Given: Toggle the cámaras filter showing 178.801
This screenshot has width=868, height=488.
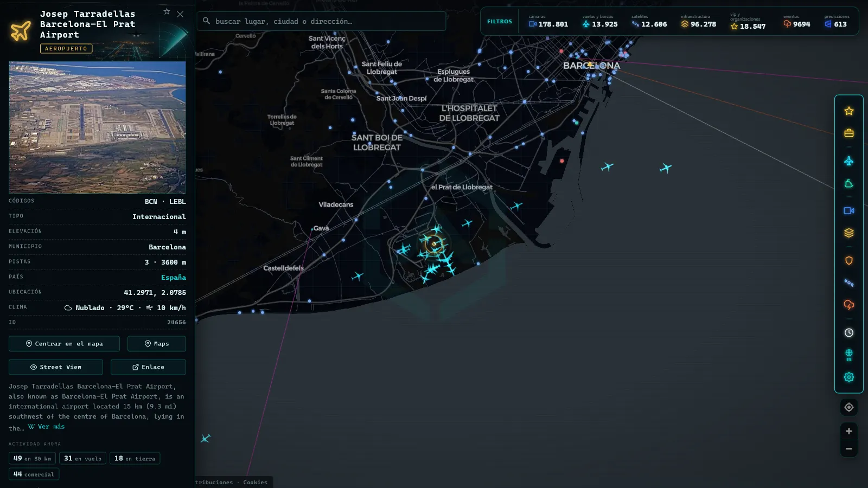Looking at the screenshot, I should (548, 22).
